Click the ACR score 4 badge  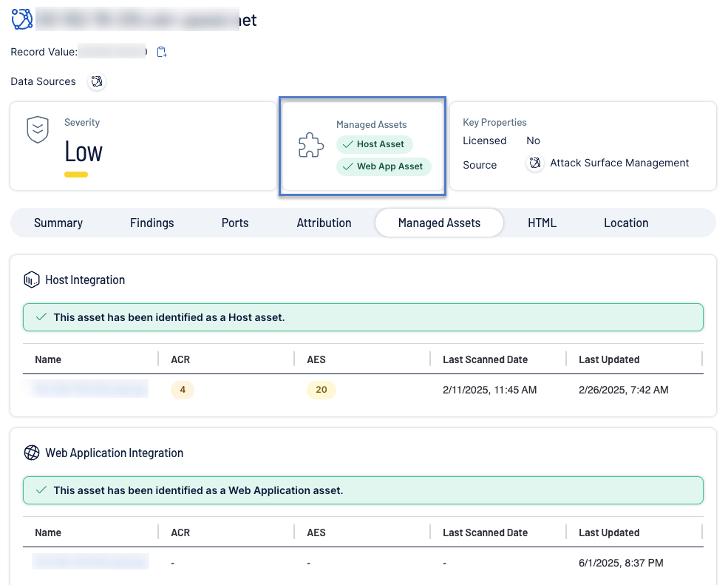[182, 390]
